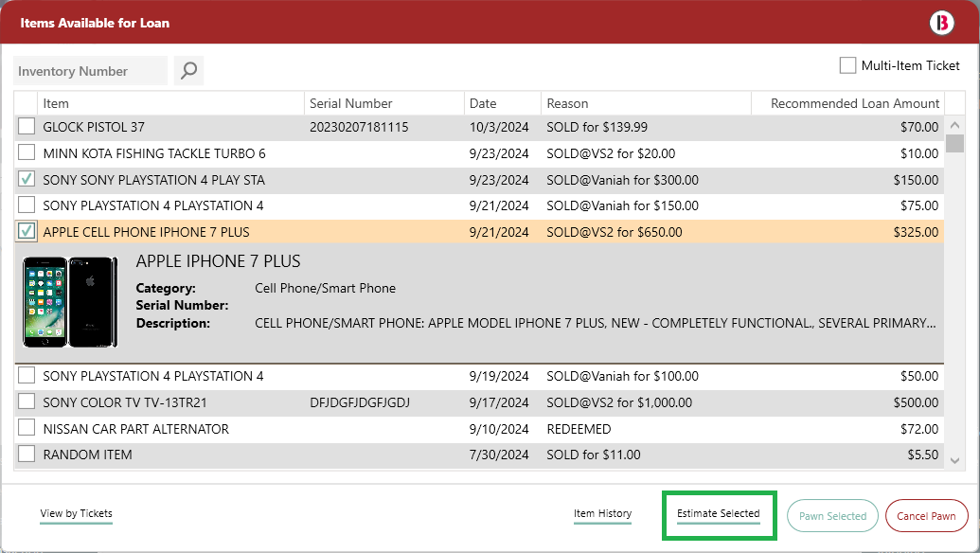Click the 9/10/2024 date cell
Screen dimensions: 980x553
(499, 429)
